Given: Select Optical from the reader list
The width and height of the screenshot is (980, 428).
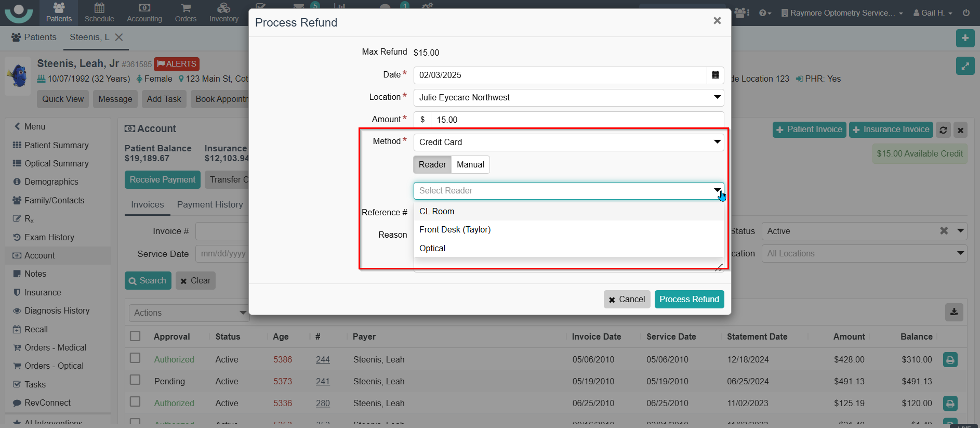Looking at the screenshot, I should tap(432, 249).
